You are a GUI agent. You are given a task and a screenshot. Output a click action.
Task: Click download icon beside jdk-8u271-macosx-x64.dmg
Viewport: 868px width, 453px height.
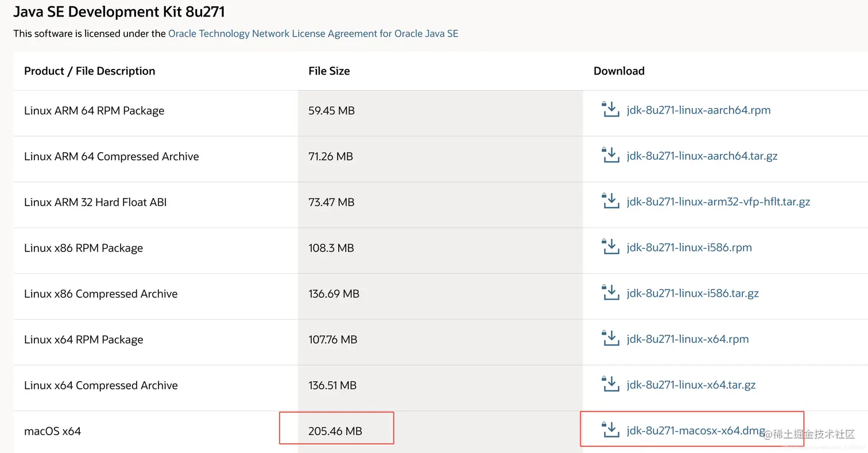tap(610, 429)
